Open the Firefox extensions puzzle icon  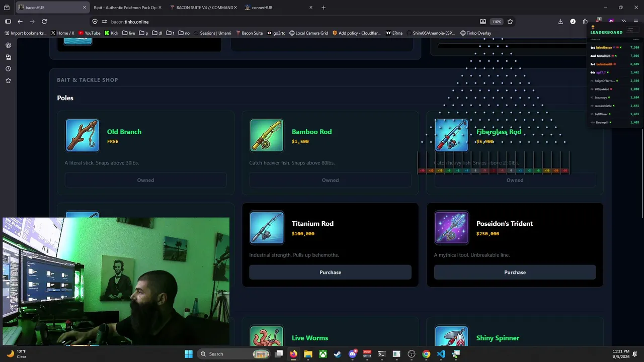(x=585, y=22)
